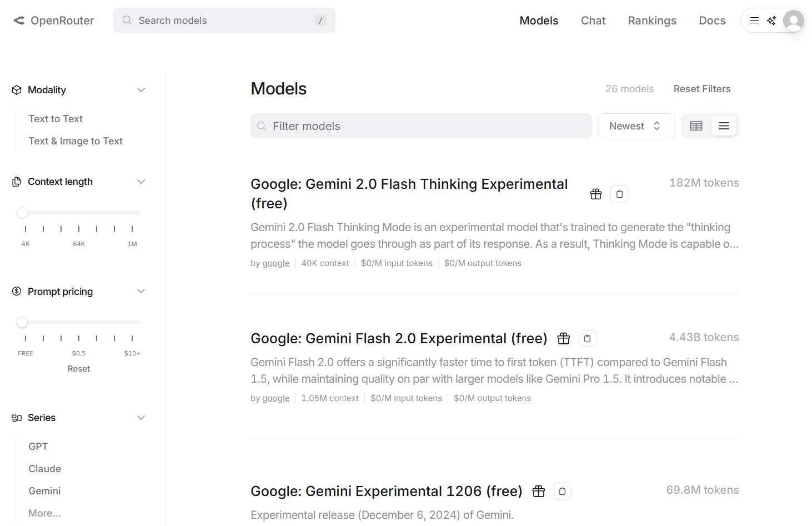The width and height of the screenshot is (812, 526).
Task: Click gift icon for Gemini Experimental 1206
Action: pos(539,491)
